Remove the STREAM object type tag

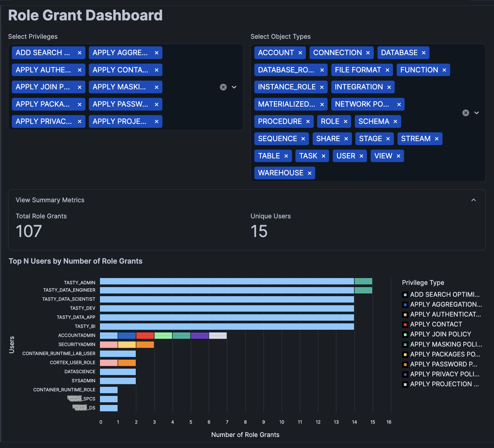437,139
